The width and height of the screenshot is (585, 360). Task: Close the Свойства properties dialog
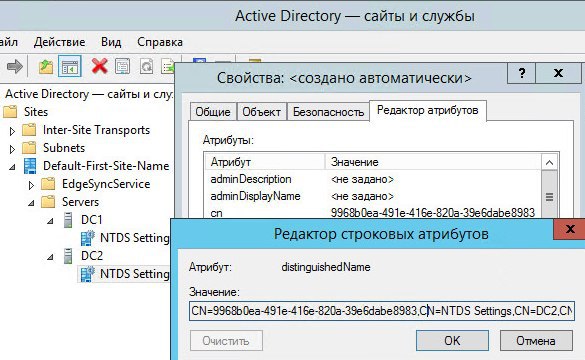point(558,73)
